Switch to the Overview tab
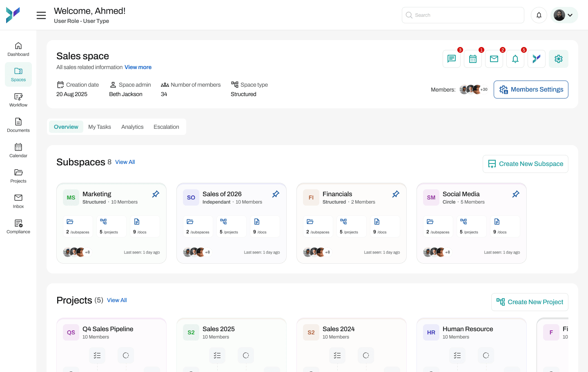 click(x=66, y=127)
